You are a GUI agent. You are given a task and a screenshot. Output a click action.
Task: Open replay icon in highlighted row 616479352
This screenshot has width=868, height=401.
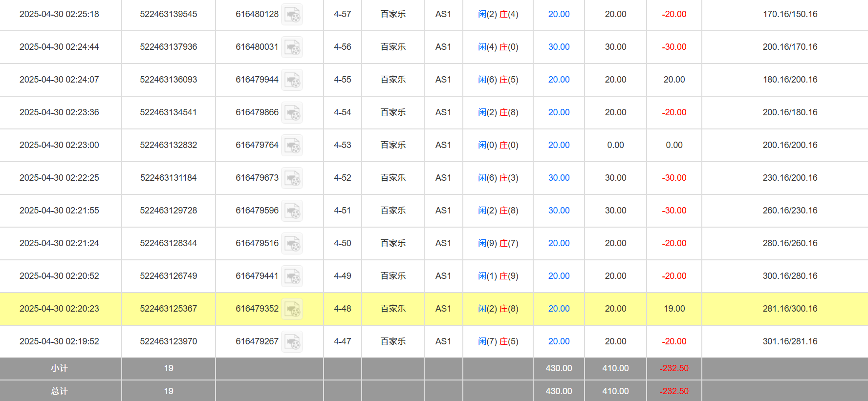click(x=292, y=309)
